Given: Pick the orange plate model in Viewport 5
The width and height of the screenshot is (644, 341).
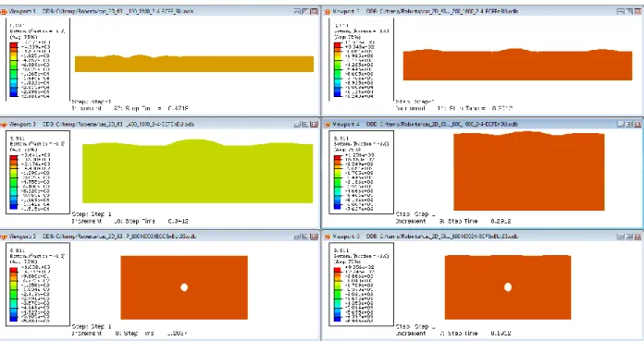Looking at the screenshot, I should tap(184, 287).
